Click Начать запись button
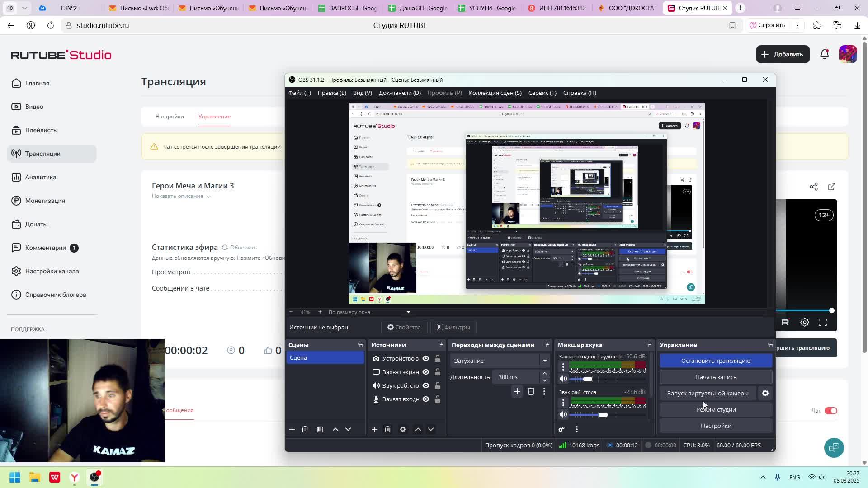 pyautogui.click(x=715, y=377)
